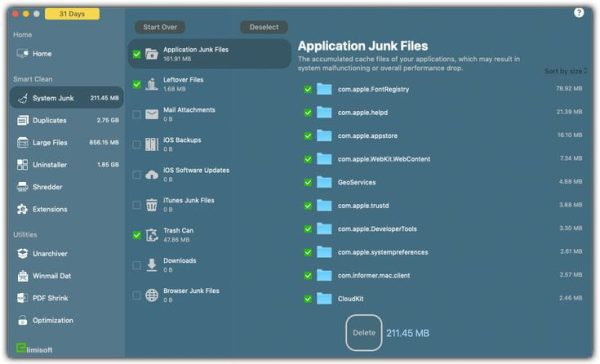Uncheck the GeoServices checkbox
The width and height of the screenshot is (600, 364).
pyautogui.click(x=308, y=183)
